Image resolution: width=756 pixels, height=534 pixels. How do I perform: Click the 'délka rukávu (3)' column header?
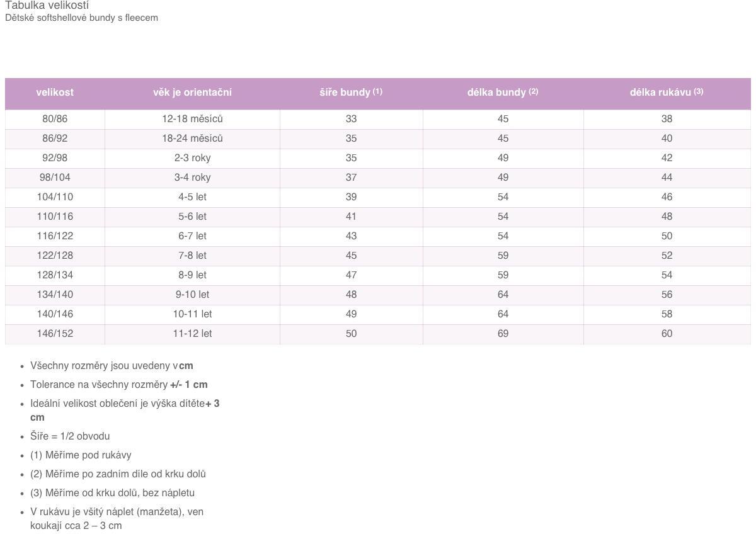click(x=667, y=93)
